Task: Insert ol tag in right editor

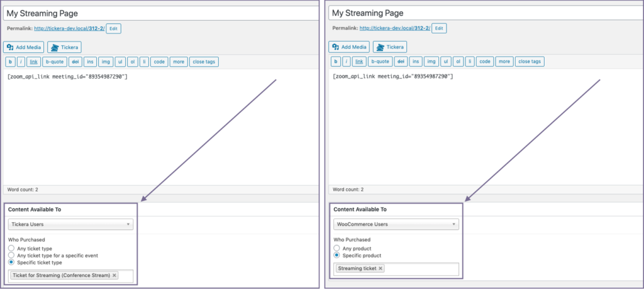Action: [458, 62]
